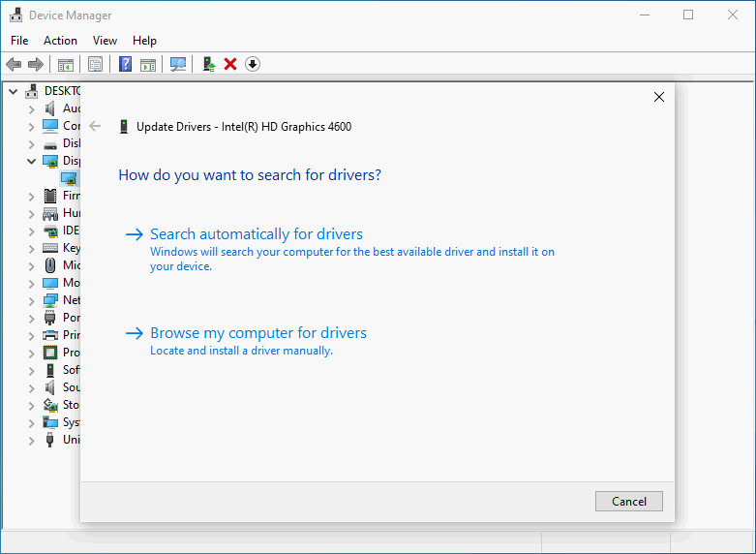The width and height of the screenshot is (756, 554).
Task: Expand the Firmware tree node
Action: (x=31, y=196)
